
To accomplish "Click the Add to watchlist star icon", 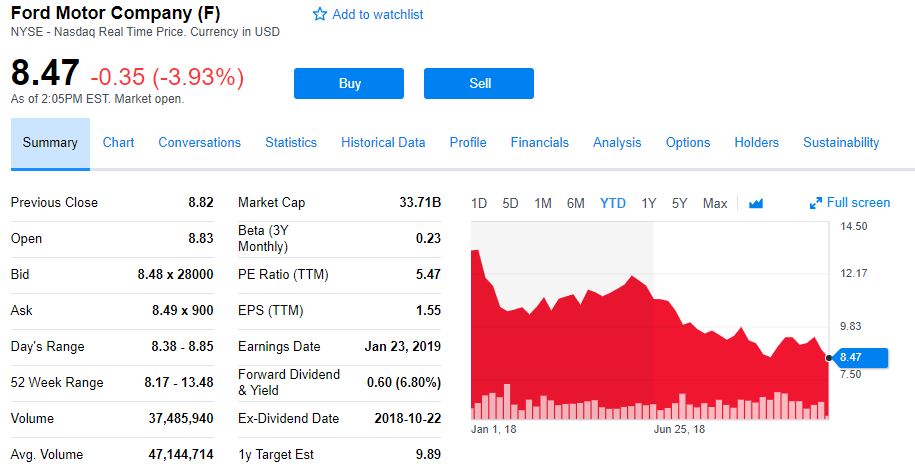I will click(x=320, y=14).
